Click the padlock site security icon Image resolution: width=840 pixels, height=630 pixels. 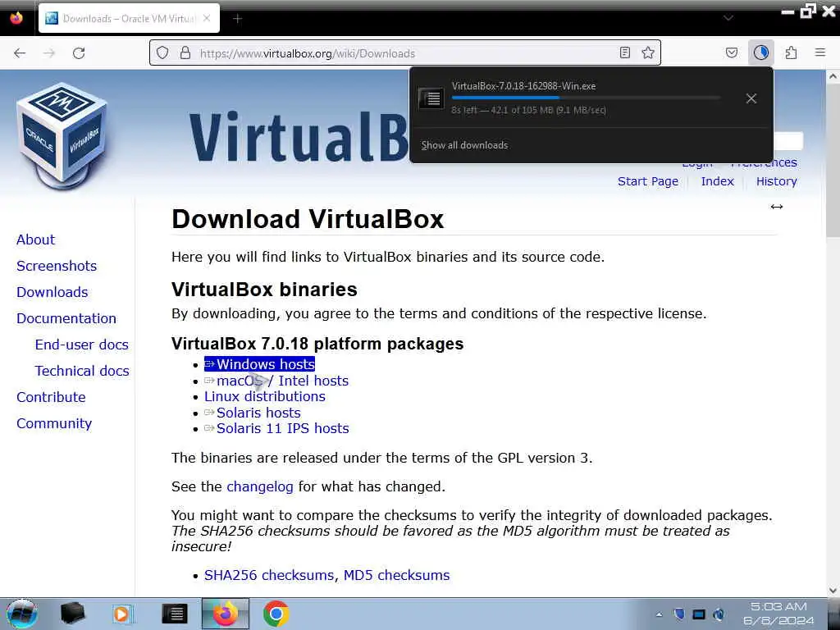(x=185, y=53)
